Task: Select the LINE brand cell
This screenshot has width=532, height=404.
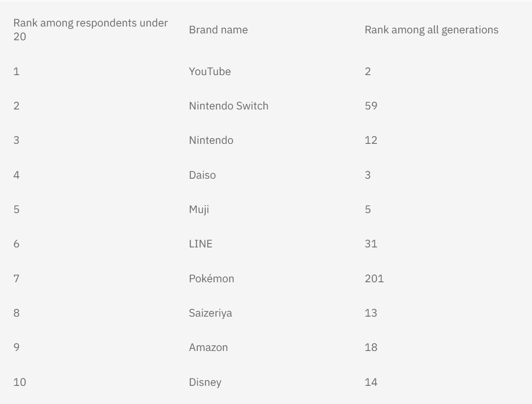Action: coord(200,244)
